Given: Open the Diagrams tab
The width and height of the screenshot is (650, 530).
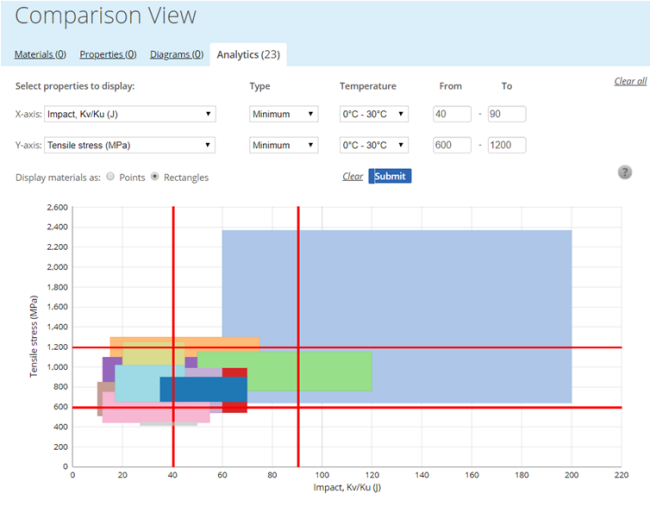Looking at the screenshot, I should tap(177, 54).
